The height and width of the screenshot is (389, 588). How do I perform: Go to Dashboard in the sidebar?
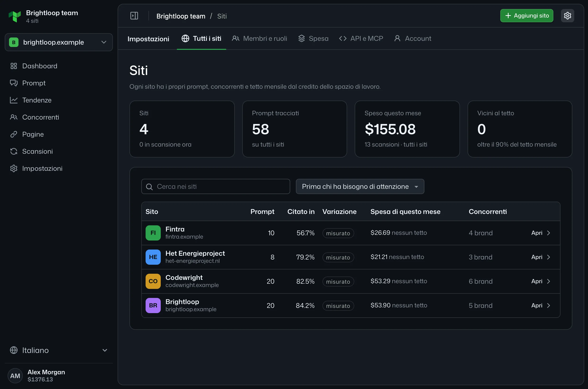pos(59,66)
